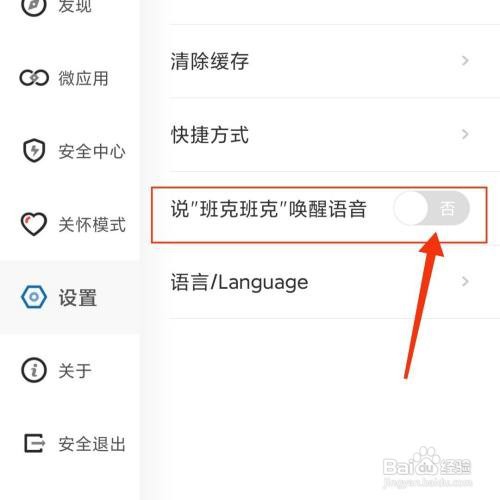Viewport: 500px width, 500px height.
Task: Open the 关于 info icon
Action: point(34,370)
